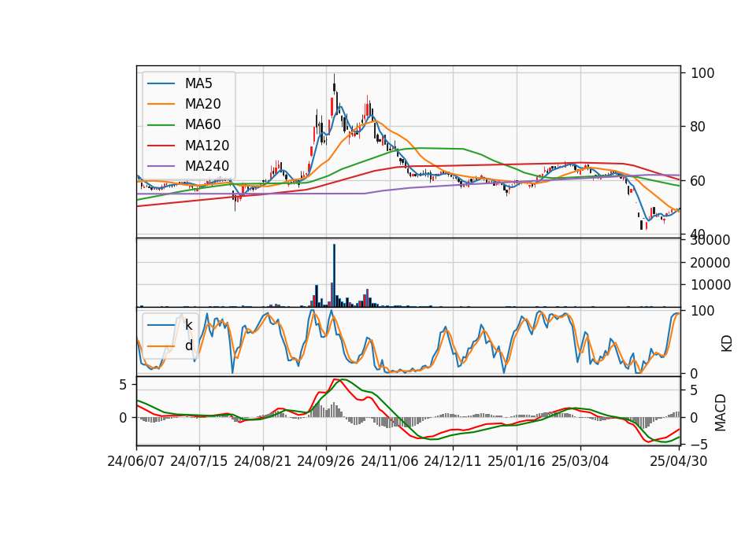Click the MA240 legend label
Screen dimensions: 756x543
[207, 166]
